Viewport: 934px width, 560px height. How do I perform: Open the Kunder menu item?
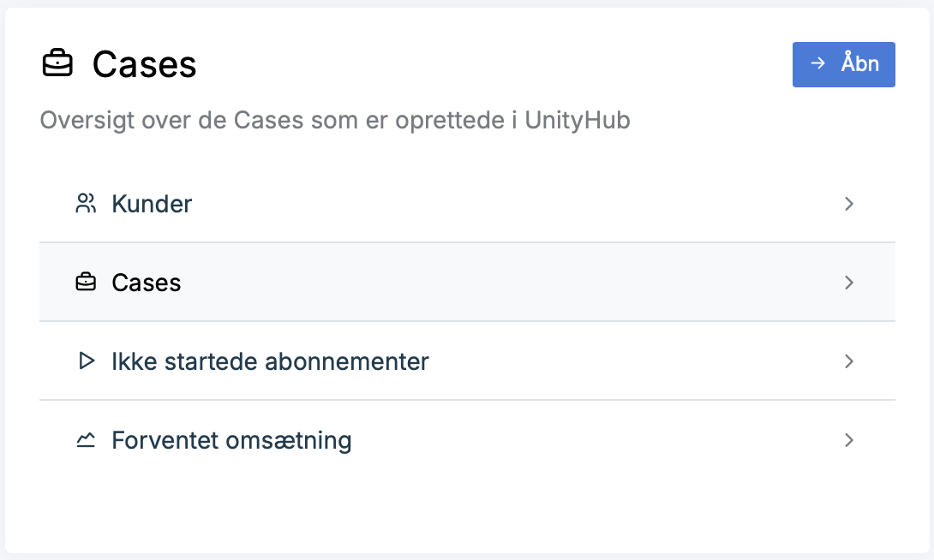pos(152,204)
